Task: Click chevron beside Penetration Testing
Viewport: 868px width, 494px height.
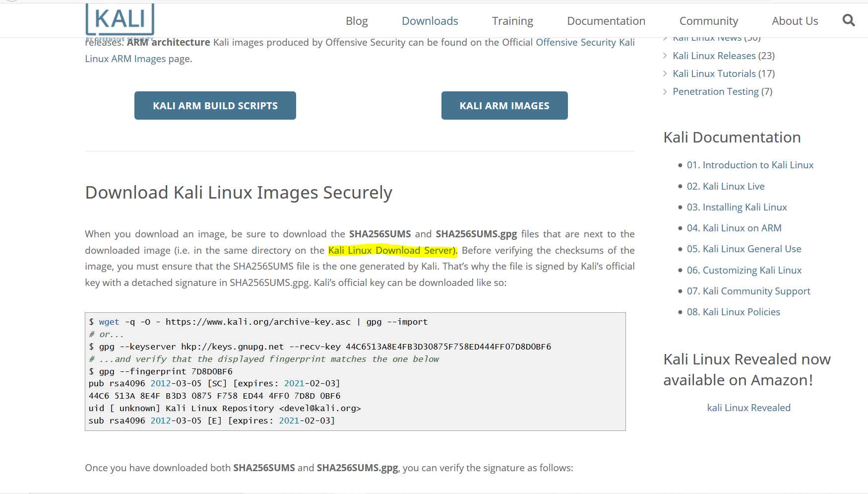Action: [665, 91]
